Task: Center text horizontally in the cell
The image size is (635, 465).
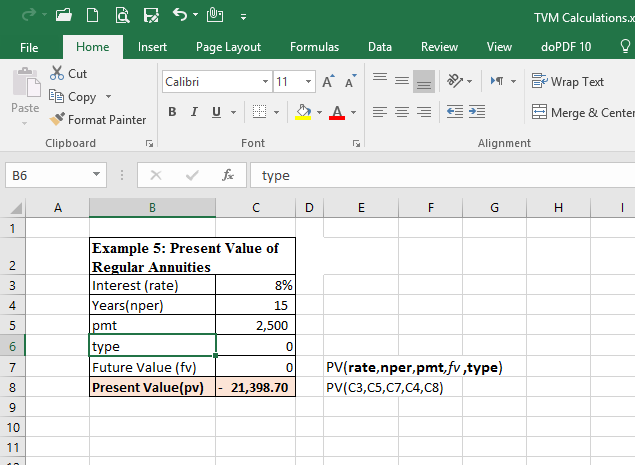Action: (x=402, y=112)
